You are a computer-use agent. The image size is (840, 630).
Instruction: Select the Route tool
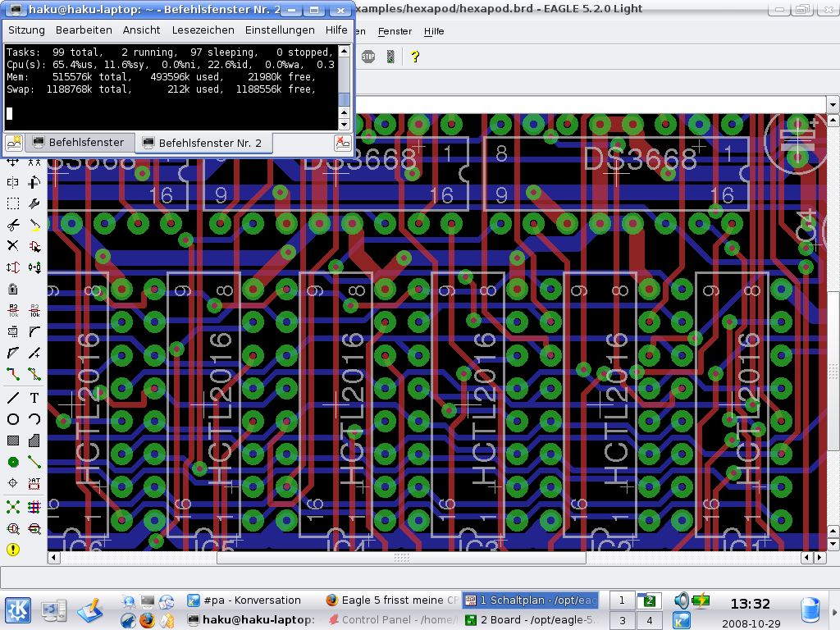[x=13, y=374]
